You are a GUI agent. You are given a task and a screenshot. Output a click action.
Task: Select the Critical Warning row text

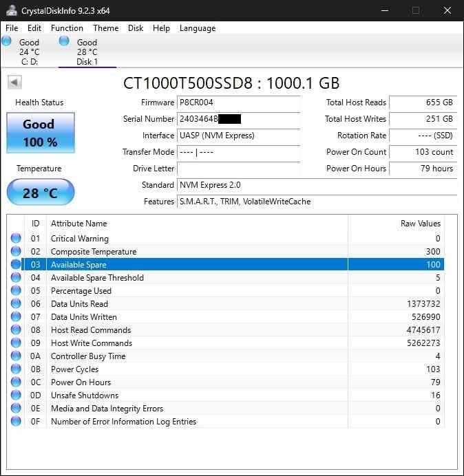coord(80,239)
